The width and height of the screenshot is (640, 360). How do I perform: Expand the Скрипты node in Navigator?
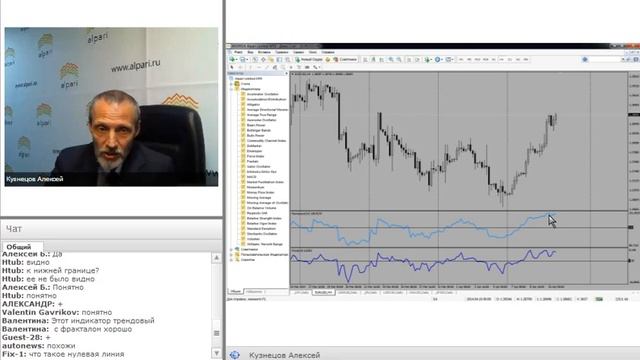[231, 260]
